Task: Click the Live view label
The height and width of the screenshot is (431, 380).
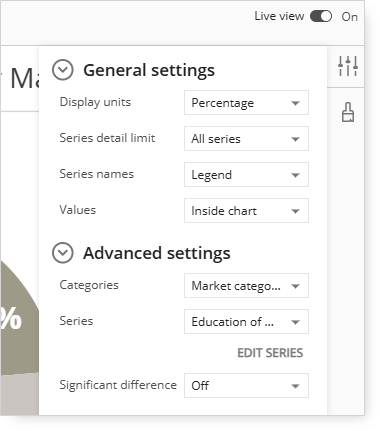Action: pyautogui.click(x=279, y=16)
